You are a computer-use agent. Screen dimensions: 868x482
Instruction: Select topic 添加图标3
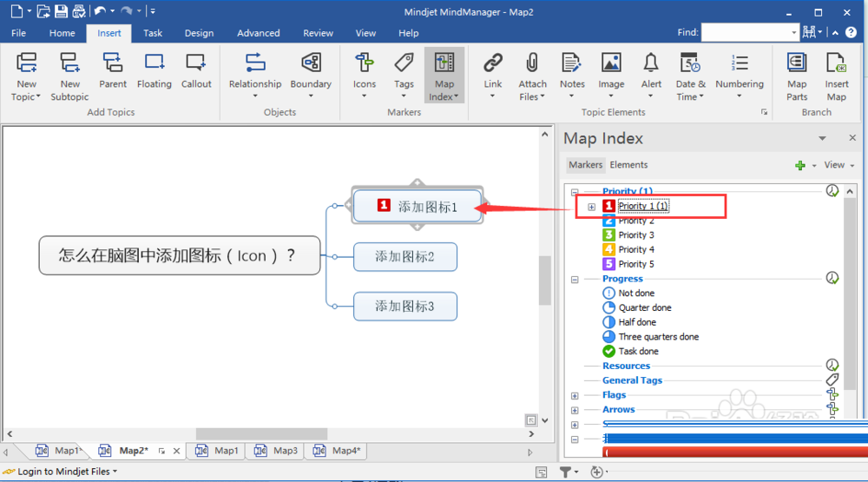point(405,307)
